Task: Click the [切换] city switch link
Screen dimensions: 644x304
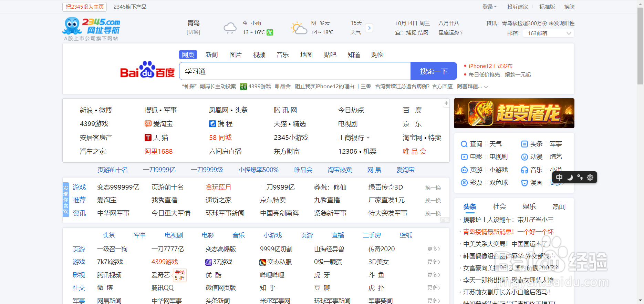Action: (x=193, y=32)
